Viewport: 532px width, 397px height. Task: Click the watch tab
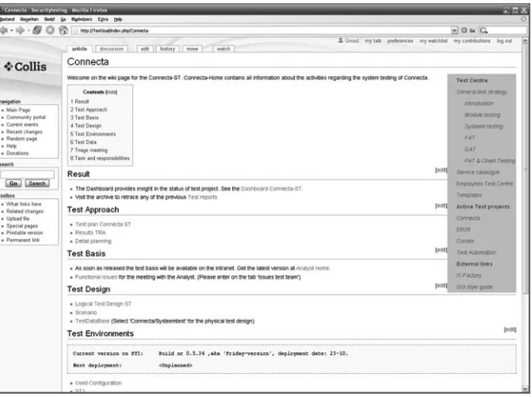click(224, 49)
